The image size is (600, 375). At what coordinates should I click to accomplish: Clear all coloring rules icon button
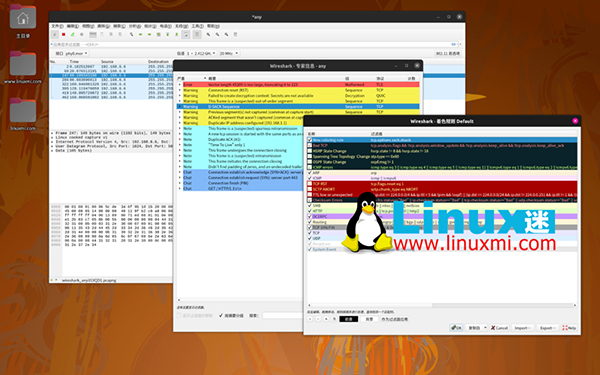tap(334, 319)
